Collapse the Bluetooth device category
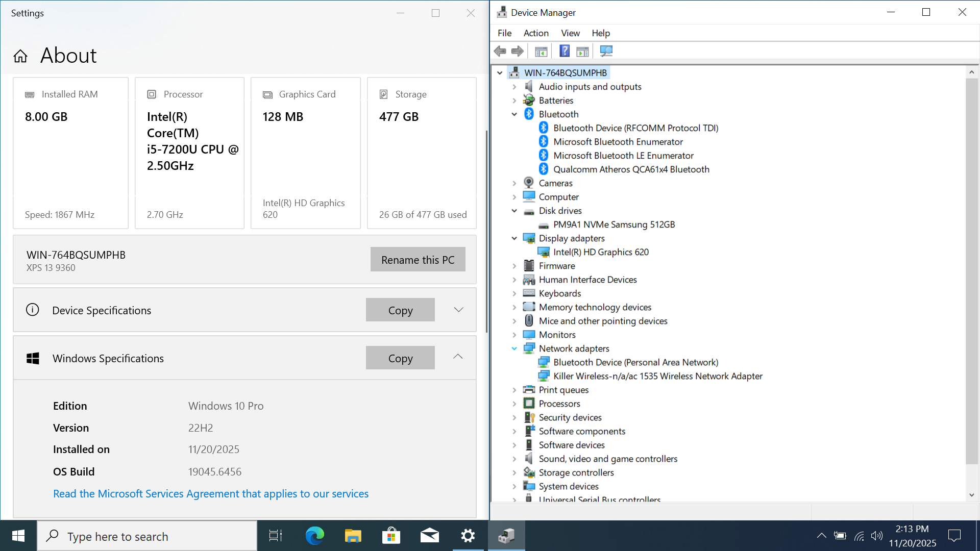This screenshot has width=980, height=551. click(x=514, y=114)
